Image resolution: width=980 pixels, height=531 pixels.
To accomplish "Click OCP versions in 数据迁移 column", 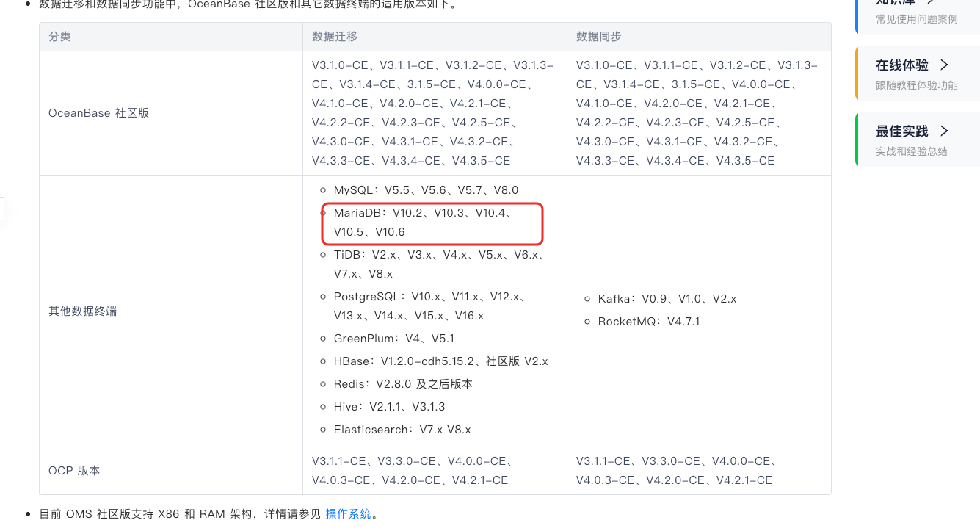I will pos(413,471).
